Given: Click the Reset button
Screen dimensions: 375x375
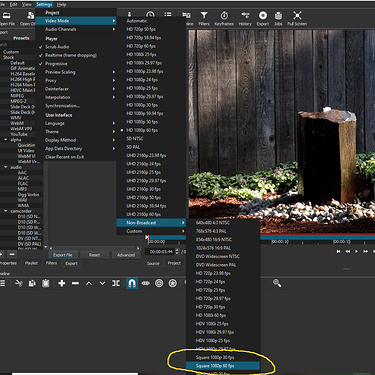Looking at the screenshot, I should pos(94,255).
